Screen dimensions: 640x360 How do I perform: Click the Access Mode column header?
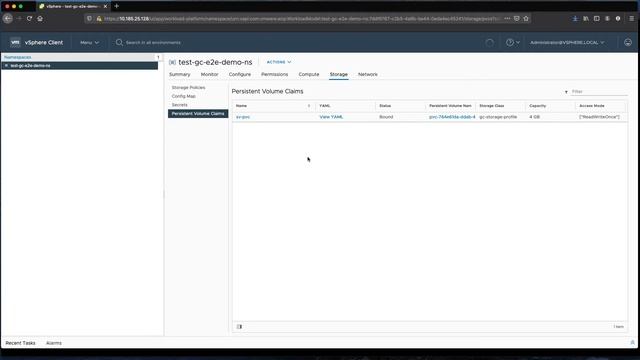592,106
